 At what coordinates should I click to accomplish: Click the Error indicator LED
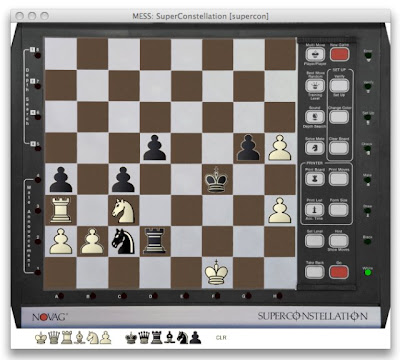(368, 56)
